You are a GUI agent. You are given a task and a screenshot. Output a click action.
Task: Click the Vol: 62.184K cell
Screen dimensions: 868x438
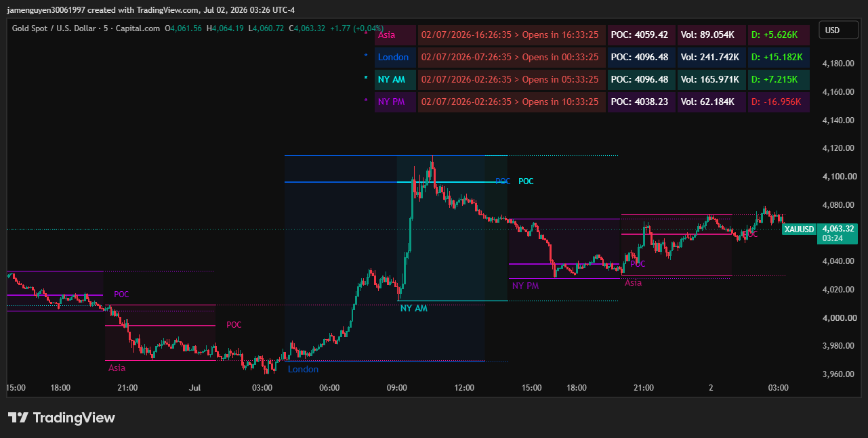(x=711, y=102)
